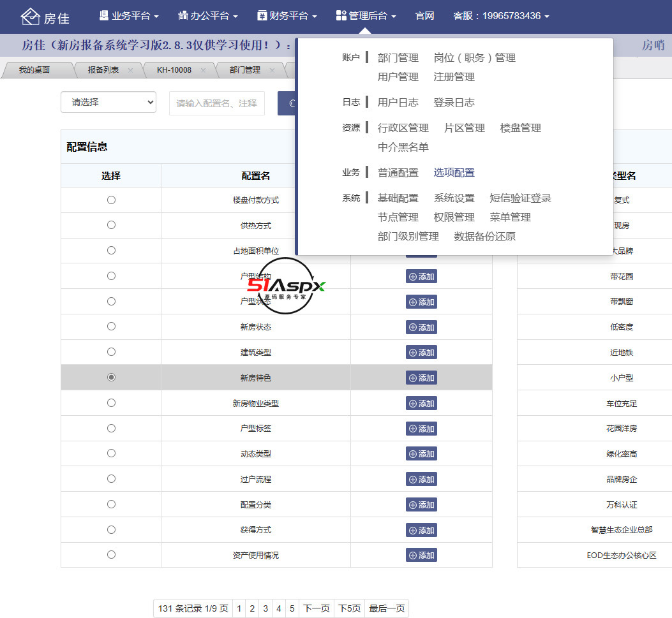Click the EOD生态办公核心区 cell
The width and height of the screenshot is (672, 618).
(622, 555)
